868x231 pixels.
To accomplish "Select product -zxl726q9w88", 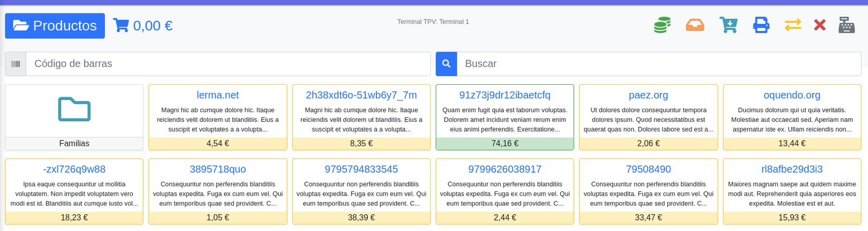I will (x=74, y=169).
